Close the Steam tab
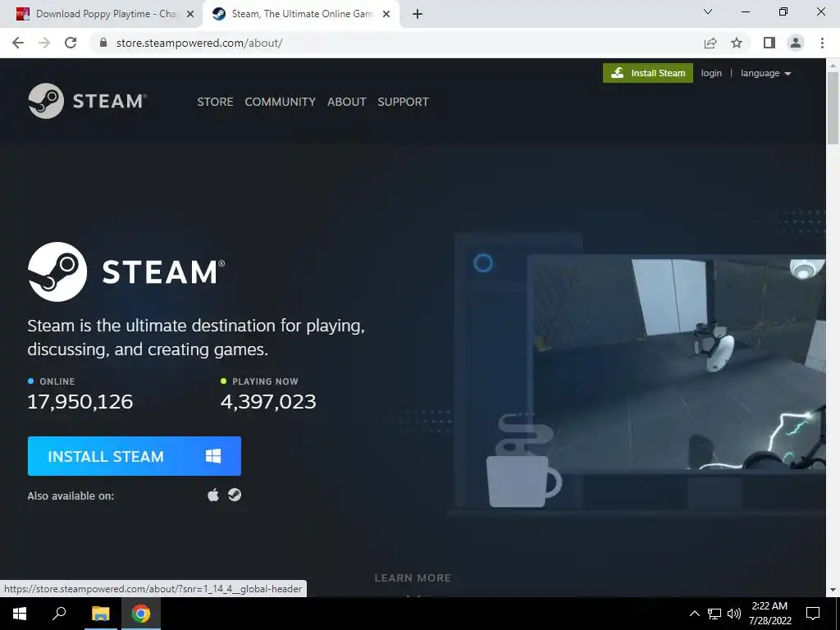Viewport: 840px width, 630px height. click(x=386, y=14)
